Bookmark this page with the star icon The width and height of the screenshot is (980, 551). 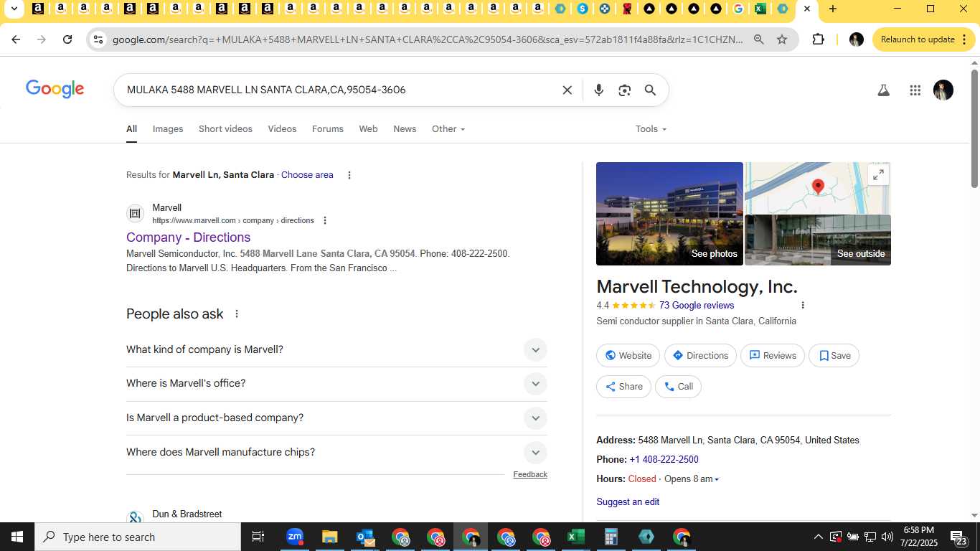click(x=782, y=39)
